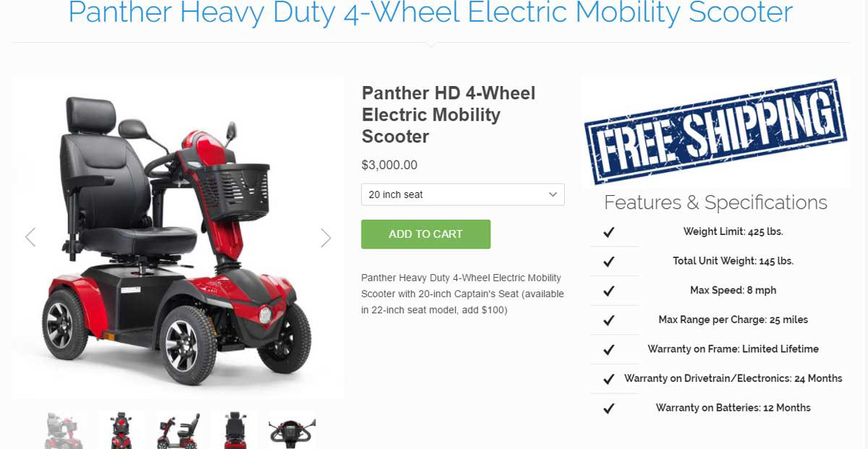Click the checkmark beside Warranty on Frame
The width and height of the screenshot is (868, 449).
click(609, 349)
